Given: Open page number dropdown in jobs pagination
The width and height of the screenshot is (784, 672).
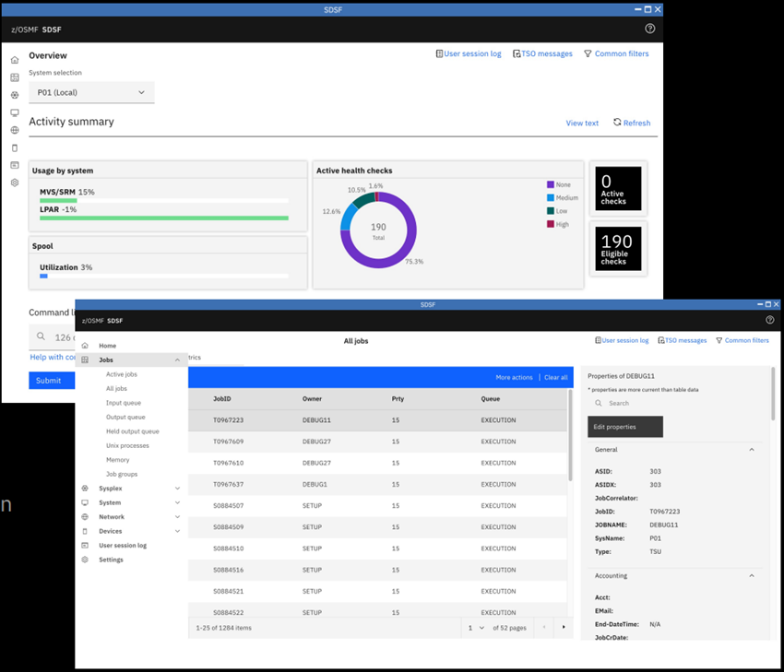Looking at the screenshot, I should 476,628.
